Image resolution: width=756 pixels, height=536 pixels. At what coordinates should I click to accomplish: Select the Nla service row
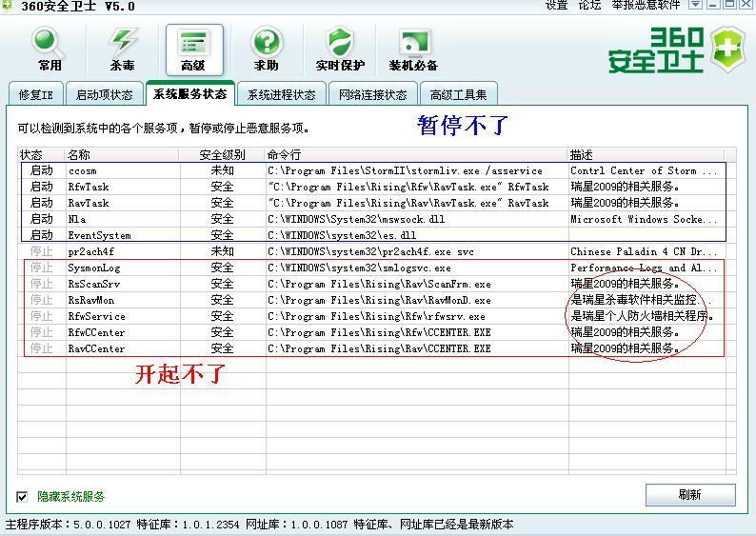click(x=373, y=219)
